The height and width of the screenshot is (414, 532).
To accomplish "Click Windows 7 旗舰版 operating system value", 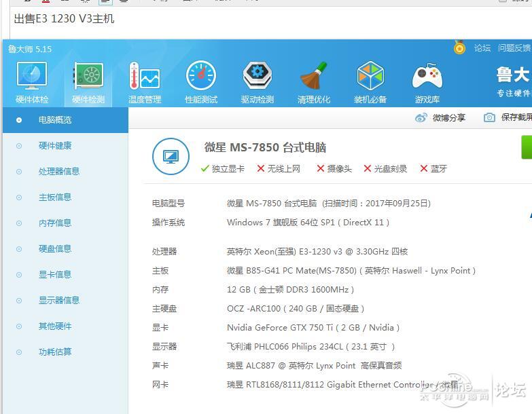I will [x=308, y=222].
